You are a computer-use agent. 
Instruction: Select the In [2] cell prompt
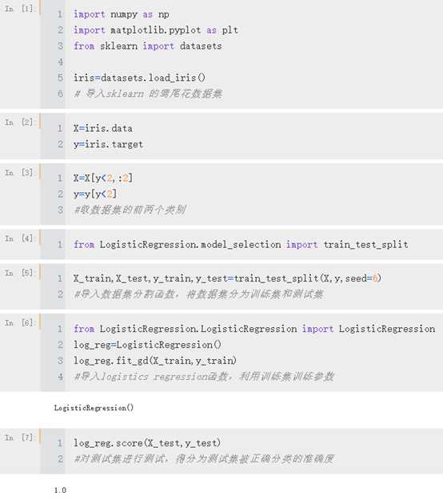pos(19,122)
